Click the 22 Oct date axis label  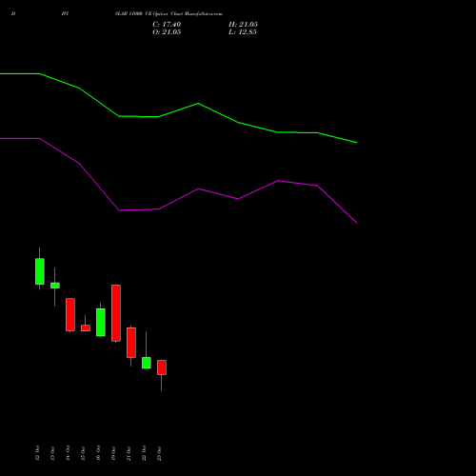coord(144,453)
